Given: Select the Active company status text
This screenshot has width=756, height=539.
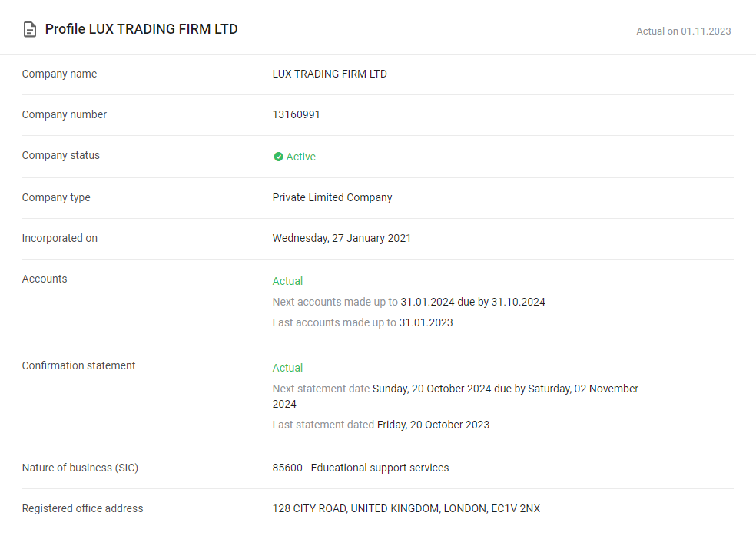Looking at the screenshot, I should tap(301, 157).
